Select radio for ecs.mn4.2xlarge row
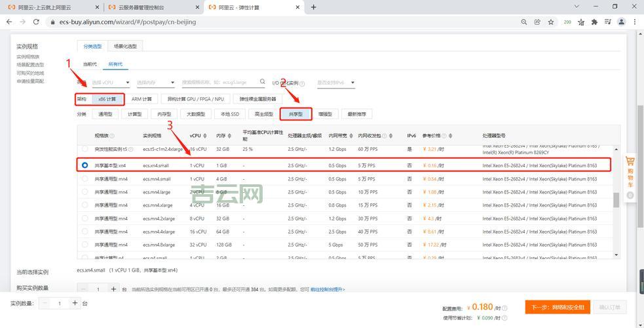 pyautogui.click(x=85, y=218)
